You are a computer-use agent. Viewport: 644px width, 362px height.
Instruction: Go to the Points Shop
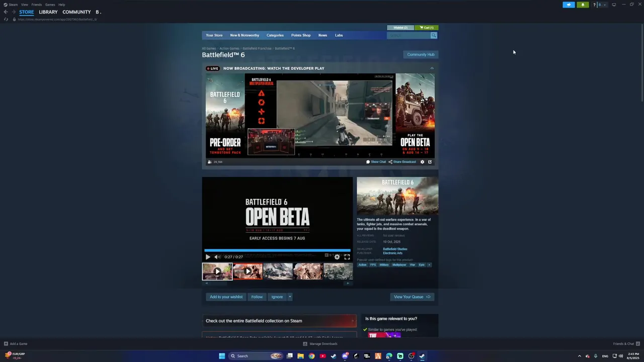[x=301, y=35]
